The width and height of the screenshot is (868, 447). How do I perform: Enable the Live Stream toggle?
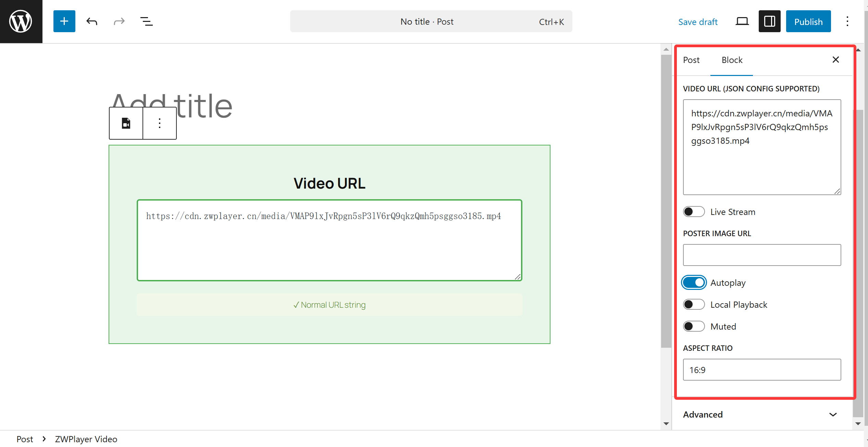[694, 212]
